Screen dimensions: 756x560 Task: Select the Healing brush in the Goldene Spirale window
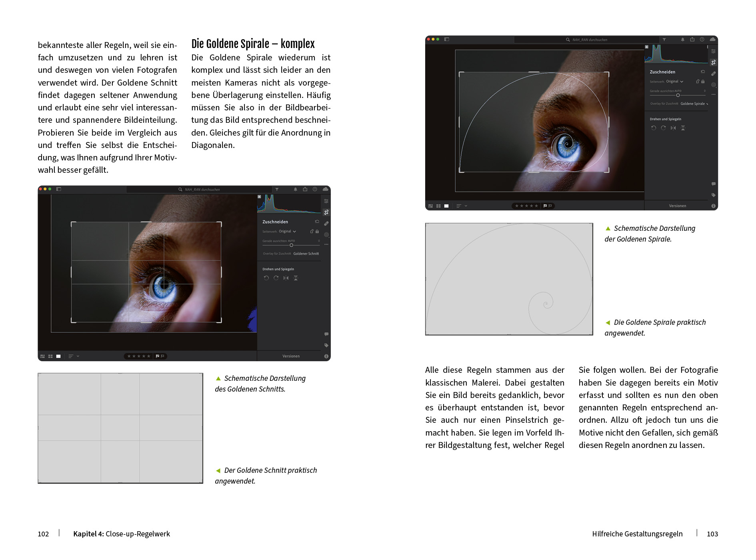pos(713,74)
